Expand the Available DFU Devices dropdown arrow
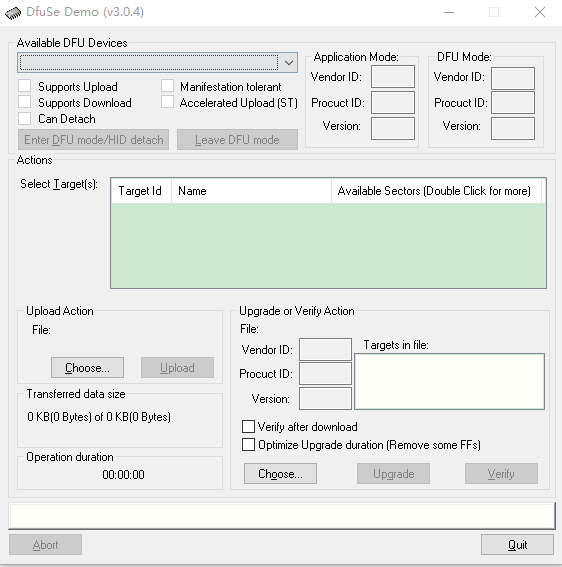The width and height of the screenshot is (562, 567). 289,63
